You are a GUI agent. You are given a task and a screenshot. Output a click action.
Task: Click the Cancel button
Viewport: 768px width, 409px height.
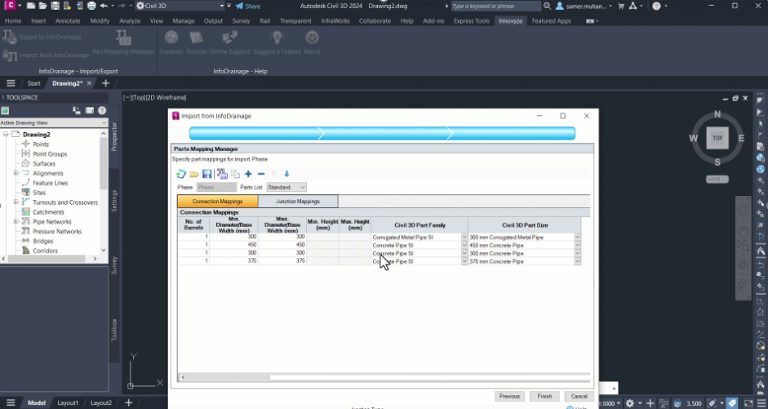[x=579, y=396]
